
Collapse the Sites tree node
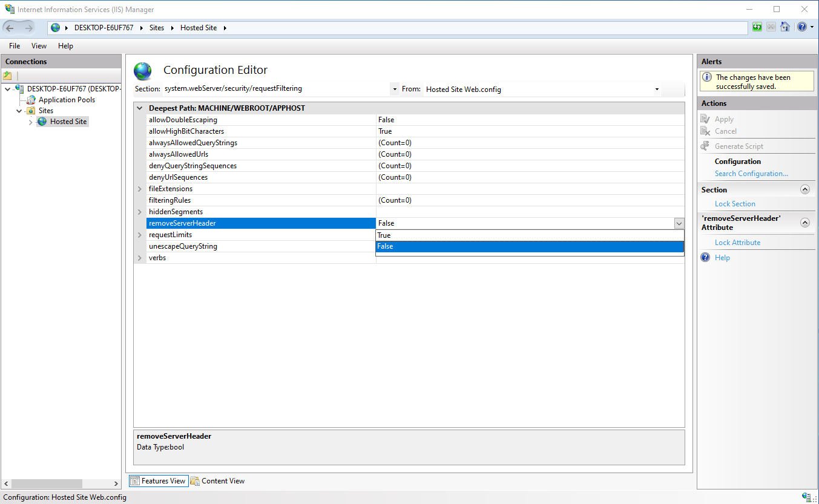pyautogui.click(x=19, y=110)
